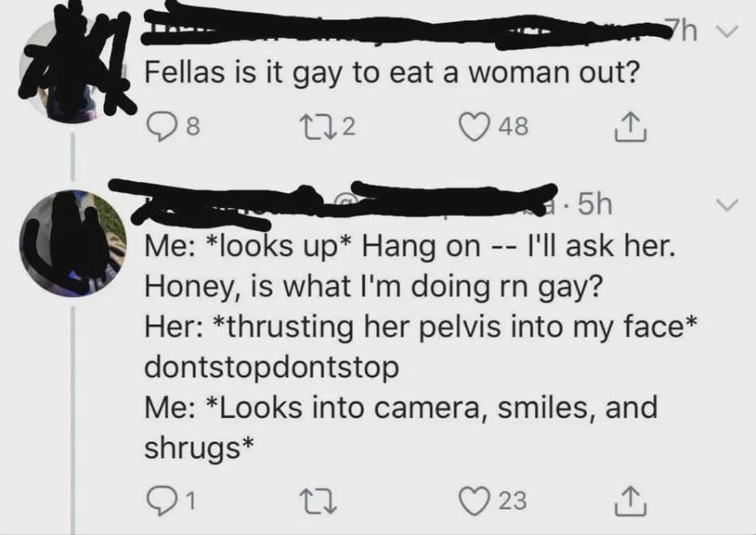Open the "Fellas is it gay" tweet text

389,76
